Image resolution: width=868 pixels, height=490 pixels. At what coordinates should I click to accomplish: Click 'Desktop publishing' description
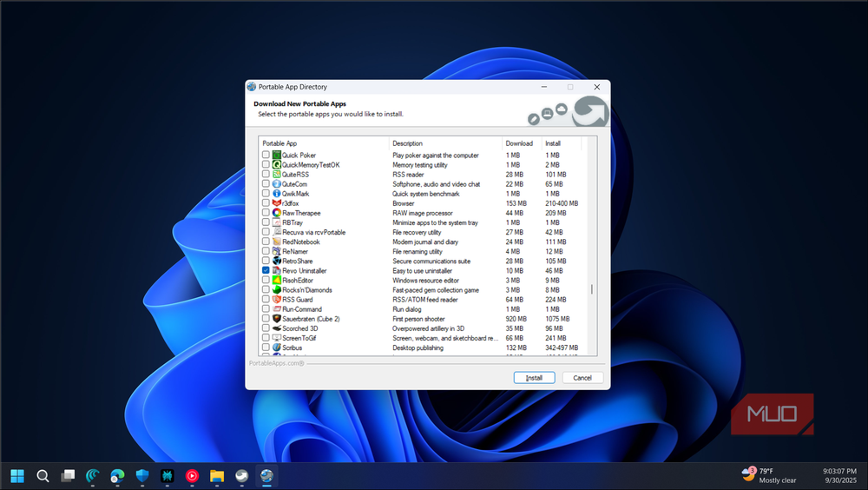tap(418, 348)
